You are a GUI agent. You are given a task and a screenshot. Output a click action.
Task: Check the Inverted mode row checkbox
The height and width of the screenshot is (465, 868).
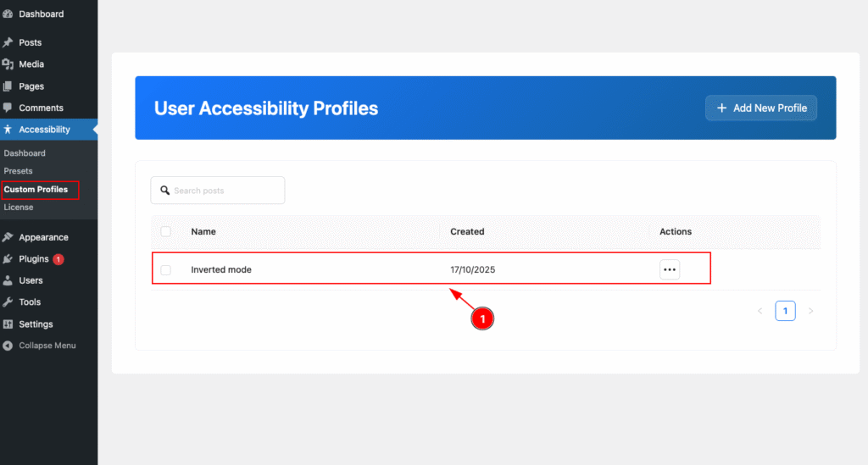click(x=166, y=270)
